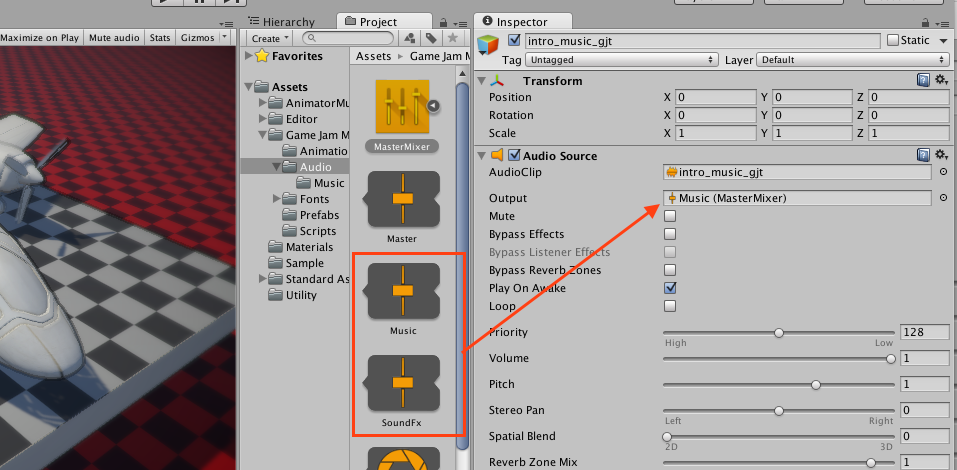Open the Create dropdown in Project panel
957x470 pixels.
271,38
